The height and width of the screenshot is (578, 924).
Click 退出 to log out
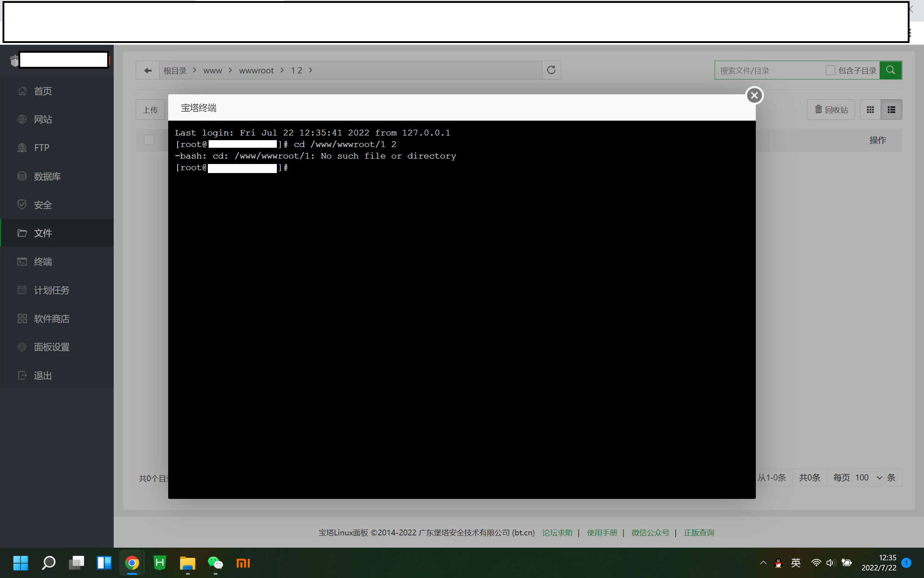click(57, 375)
